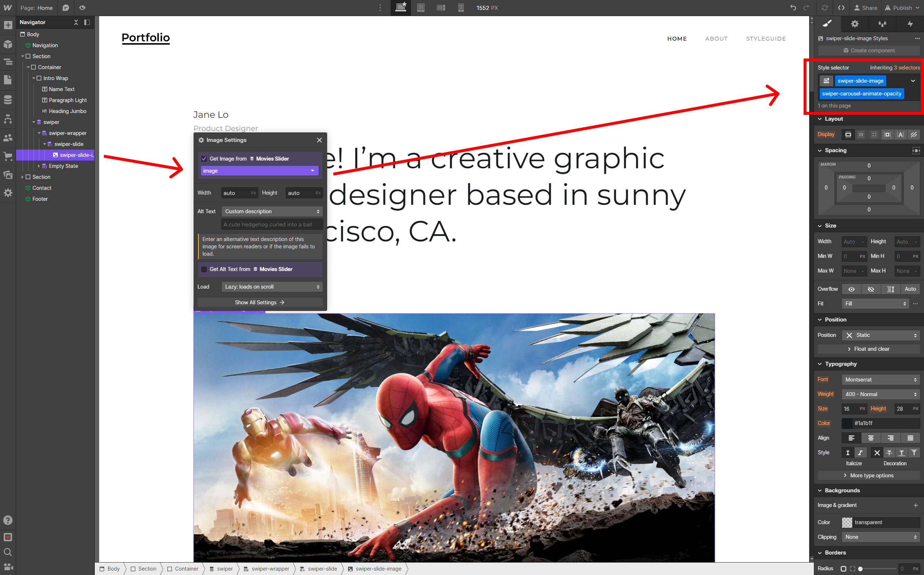Set display to Flex
This screenshot has height=575, width=924.
(861, 135)
